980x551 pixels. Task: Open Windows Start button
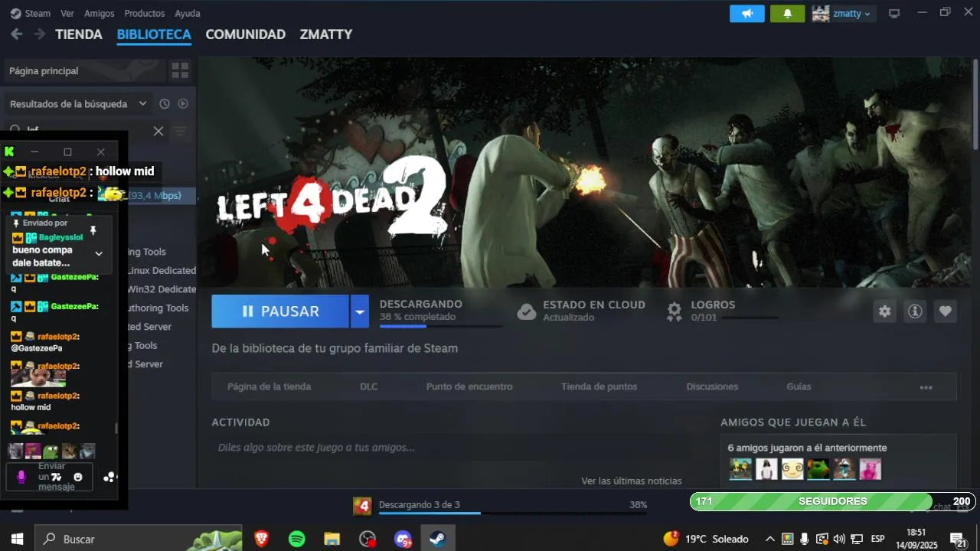(x=17, y=539)
